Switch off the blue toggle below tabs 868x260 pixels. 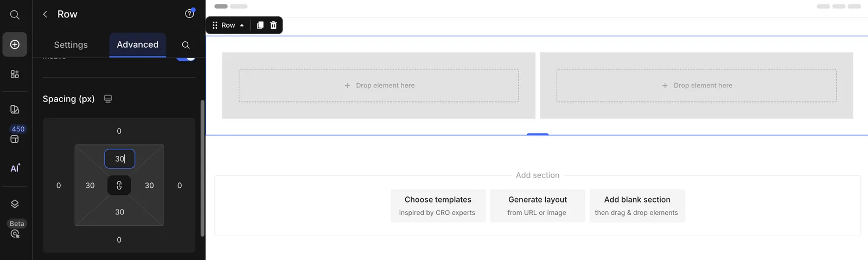point(186,58)
